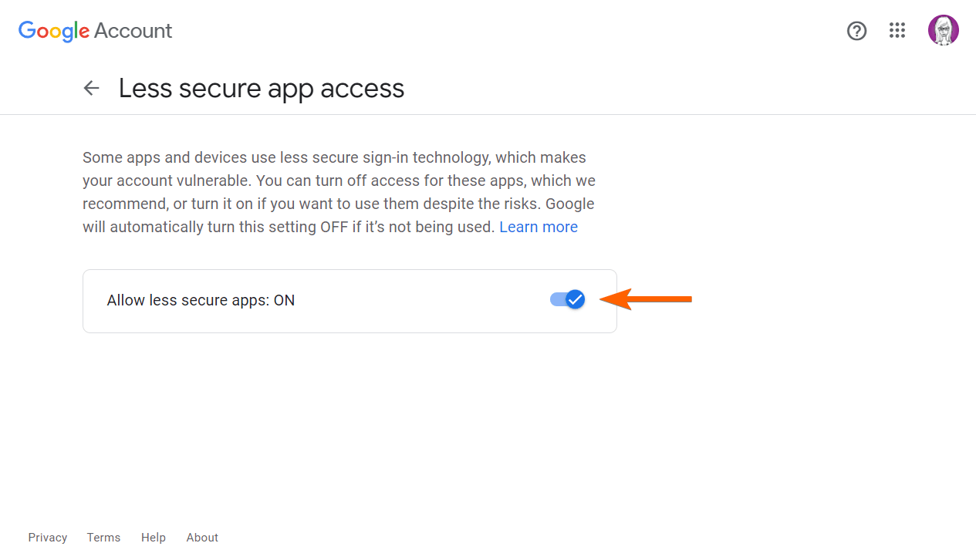Open the Learn more link
This screenshot has height=560, width=976.
[x=538, y=227]
